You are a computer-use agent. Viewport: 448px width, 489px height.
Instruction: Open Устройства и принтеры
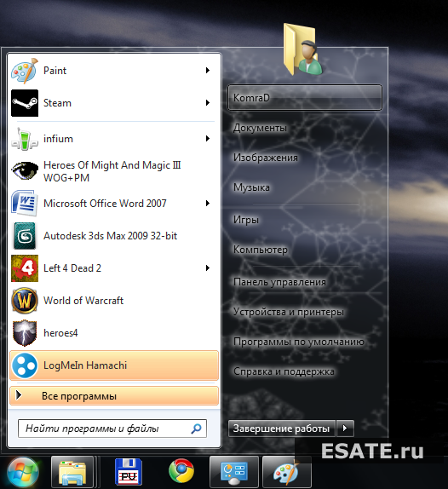(289, 312)
